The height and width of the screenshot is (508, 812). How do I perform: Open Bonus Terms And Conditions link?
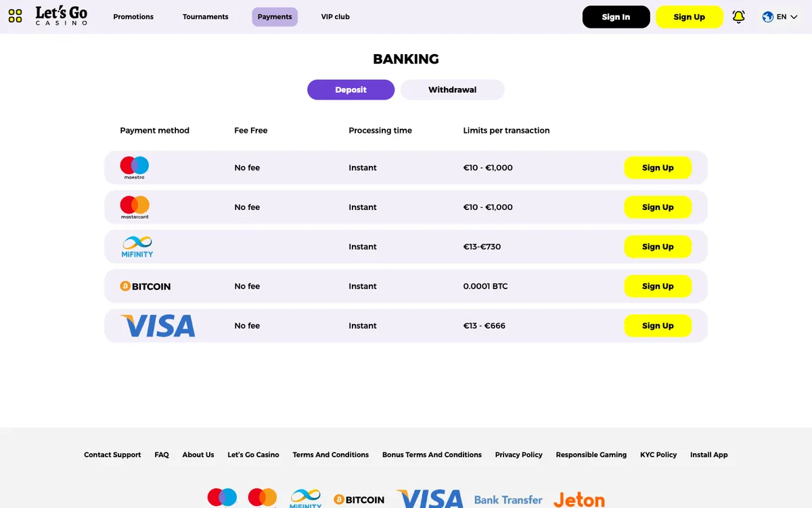[432, 454]
